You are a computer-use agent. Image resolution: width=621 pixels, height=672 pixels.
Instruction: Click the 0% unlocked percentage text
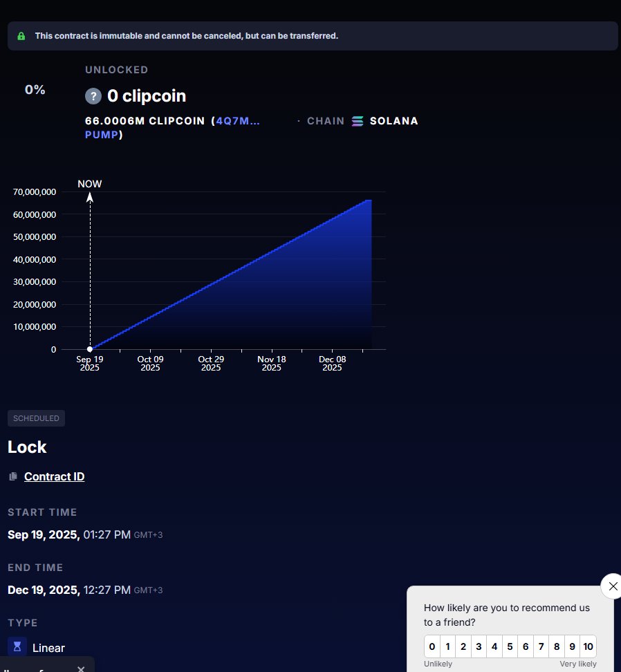coord(35,90)
